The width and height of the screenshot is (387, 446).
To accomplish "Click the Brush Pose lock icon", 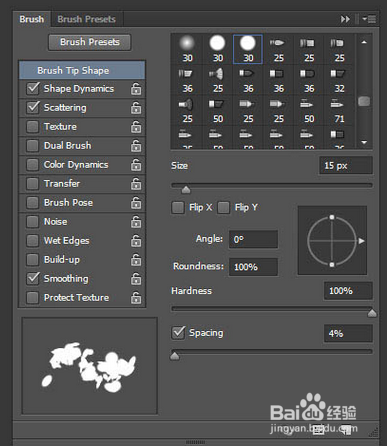I will [136, 203].
